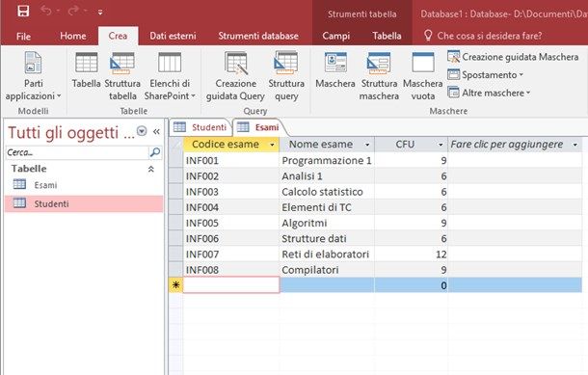Screen dimensions: 588x375
Task: Select the Studenti table in navigation pane
Action: click(84, 203)
